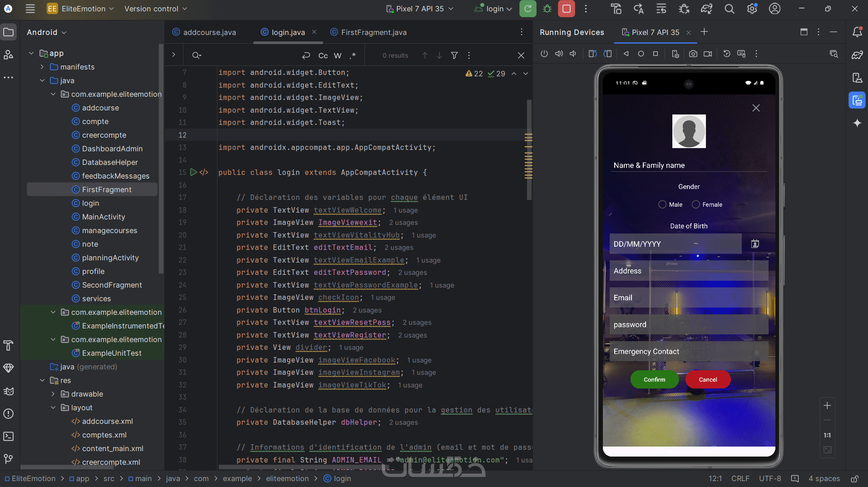
Task: Tap the red Cancel button
Action: point(708,379)
